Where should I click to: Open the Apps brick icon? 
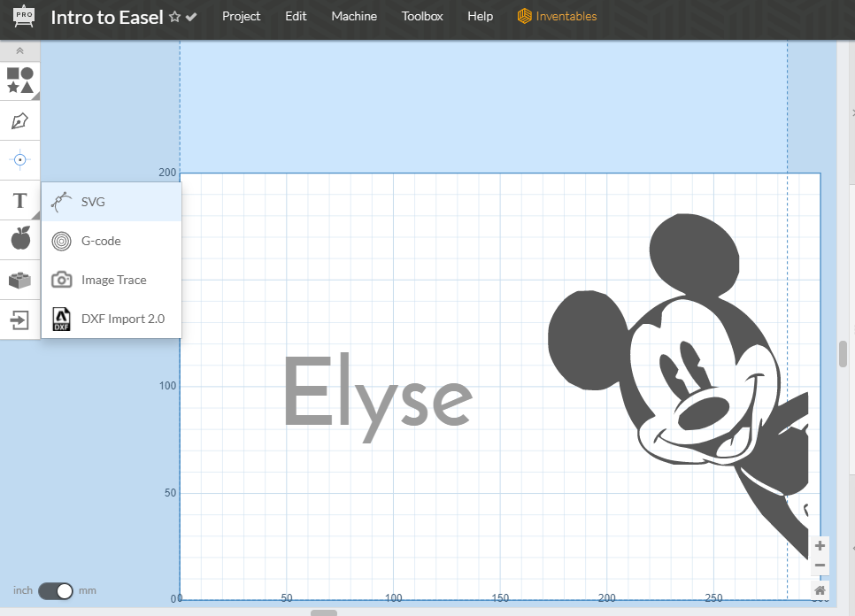click(20, 281)
